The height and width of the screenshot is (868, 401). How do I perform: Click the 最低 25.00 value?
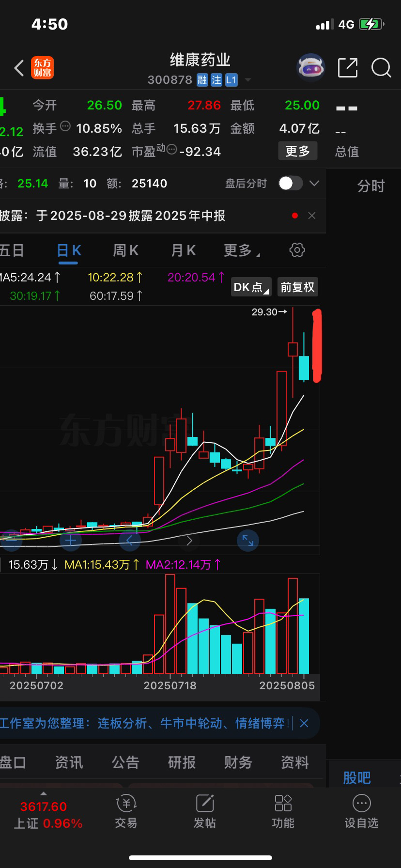click(302, 105)
